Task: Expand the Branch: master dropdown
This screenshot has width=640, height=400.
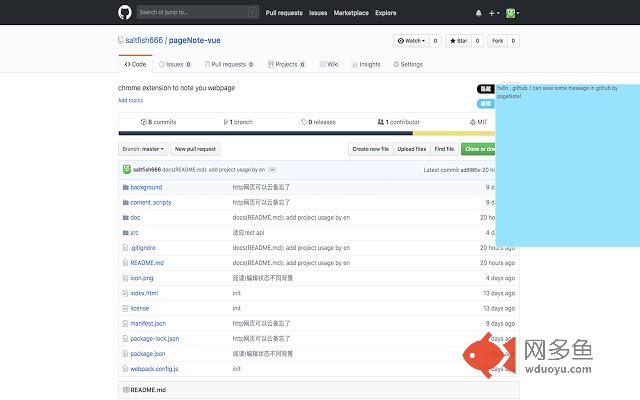Action: click(x=143, y=149)
